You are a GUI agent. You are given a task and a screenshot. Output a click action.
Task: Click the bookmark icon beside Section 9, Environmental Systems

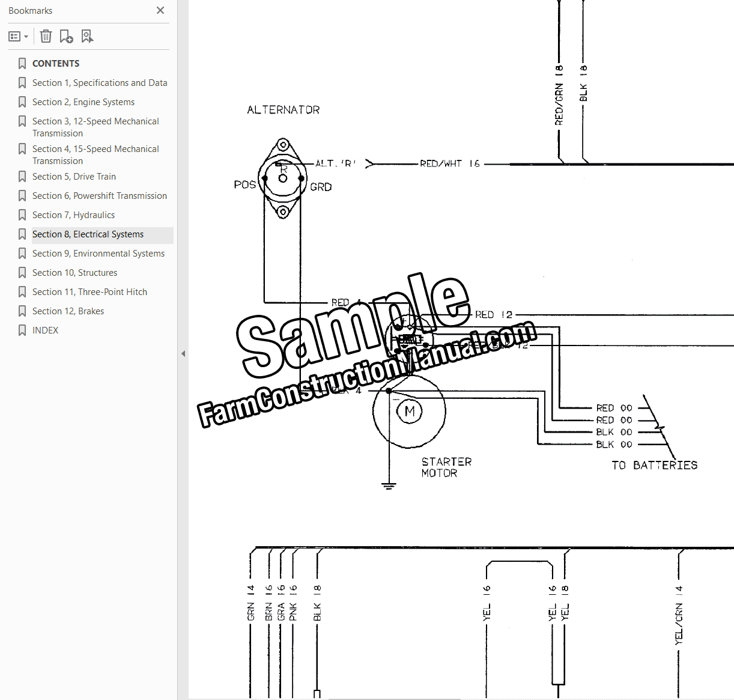pos(22,254)
